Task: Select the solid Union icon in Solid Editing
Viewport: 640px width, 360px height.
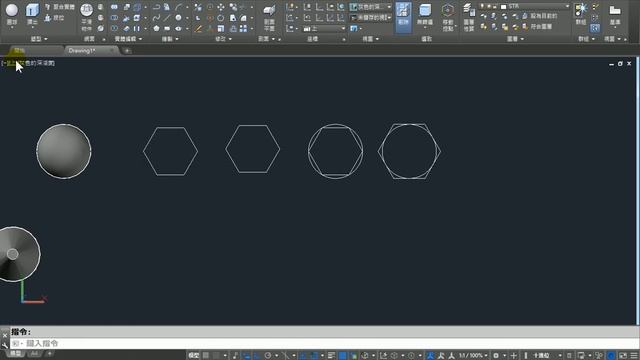Action: pyautogui.click(x=114, y=7)
